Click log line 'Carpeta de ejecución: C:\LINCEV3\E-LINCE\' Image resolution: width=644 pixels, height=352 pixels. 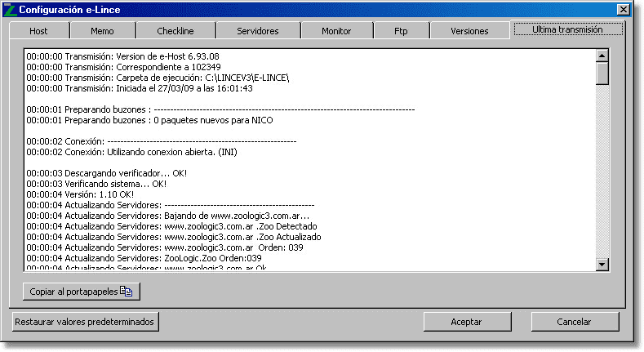(158, 78)
